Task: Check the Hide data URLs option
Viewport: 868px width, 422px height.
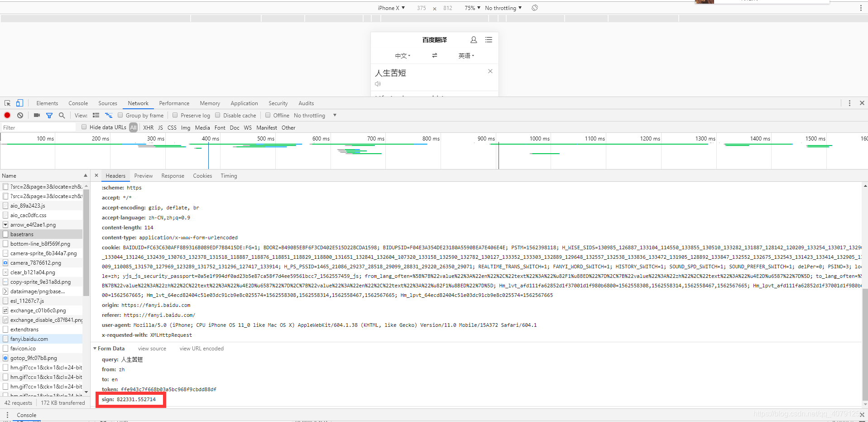Action: tap(84, 127)
